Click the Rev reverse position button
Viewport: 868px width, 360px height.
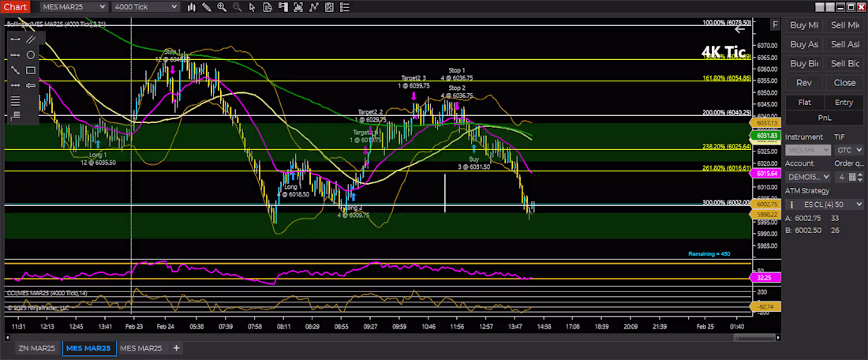point(804,83)
